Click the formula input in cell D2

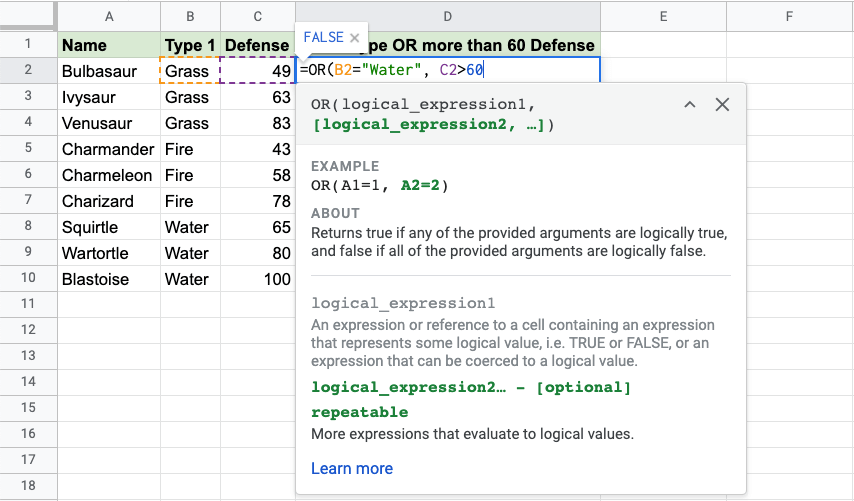(x=448, y=70)
